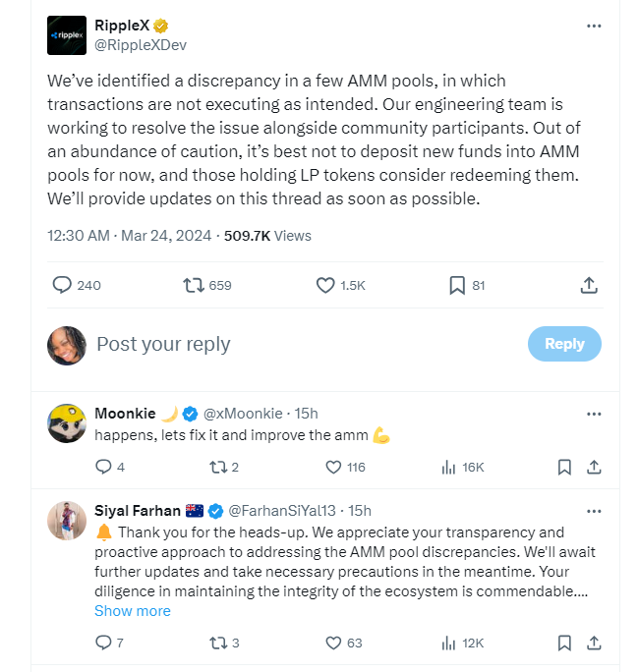Share the RippleX main post

click(x=589, y=285)
